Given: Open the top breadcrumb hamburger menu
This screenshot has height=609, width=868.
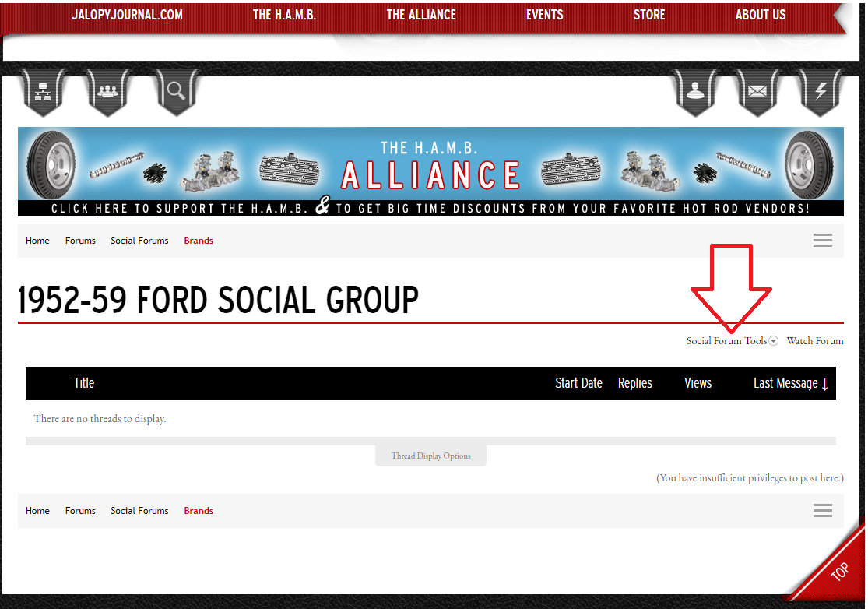Looking at the screenshot, I should coord(823,241).
